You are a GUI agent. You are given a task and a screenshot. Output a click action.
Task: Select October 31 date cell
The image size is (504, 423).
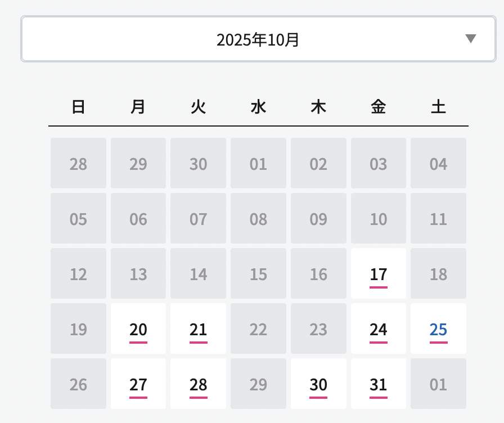click(379, 384)
